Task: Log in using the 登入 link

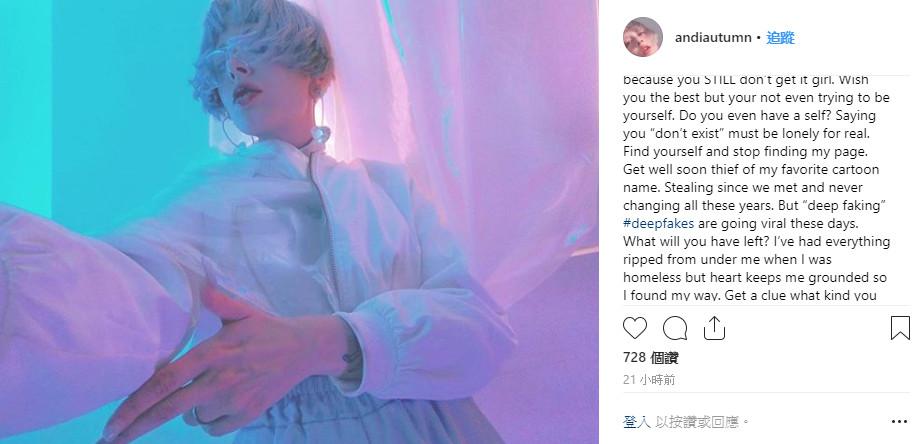Action: pyautogui.click(x=637, y=422)
